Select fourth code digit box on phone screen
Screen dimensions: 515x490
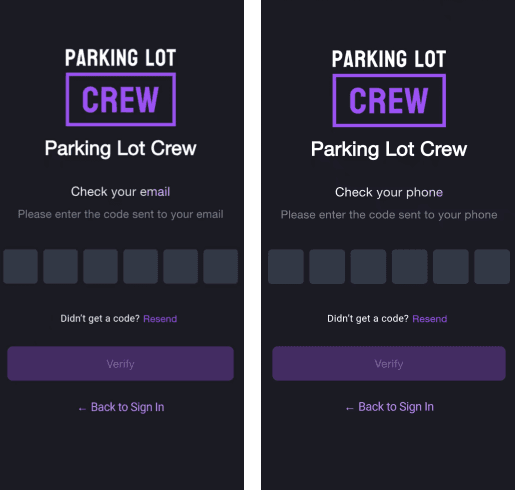[x=410, y=267]
